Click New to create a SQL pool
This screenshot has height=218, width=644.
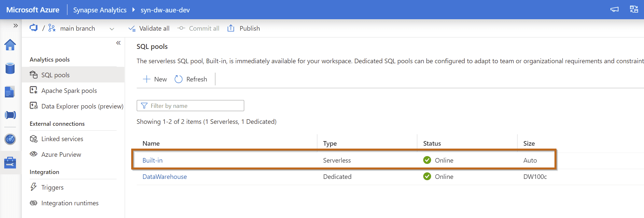[155, 79]
